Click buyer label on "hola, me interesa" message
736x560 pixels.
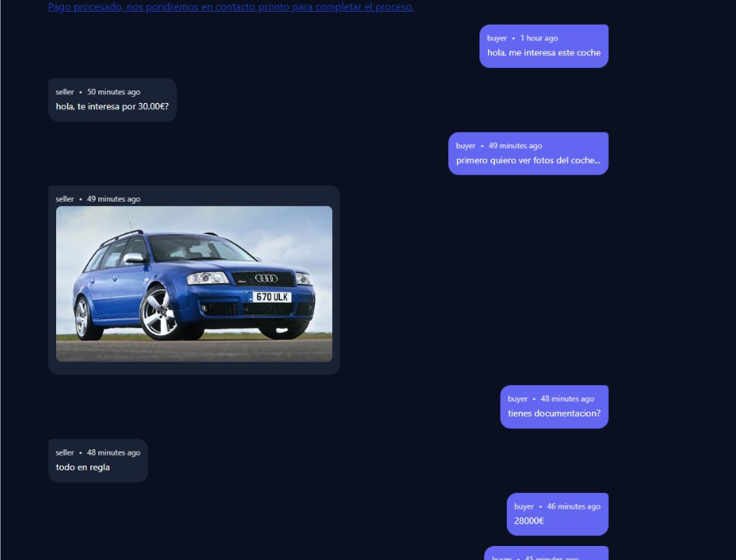[497, 38]
